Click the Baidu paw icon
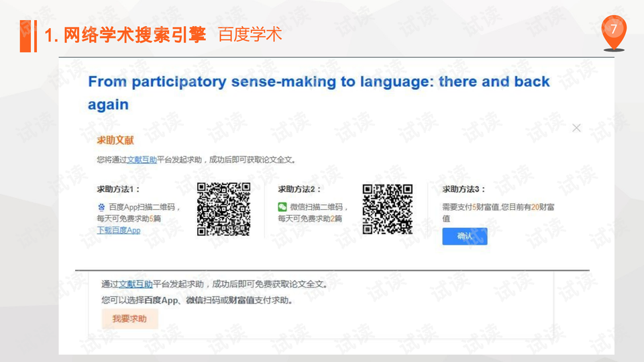 (x=101, y=207)
